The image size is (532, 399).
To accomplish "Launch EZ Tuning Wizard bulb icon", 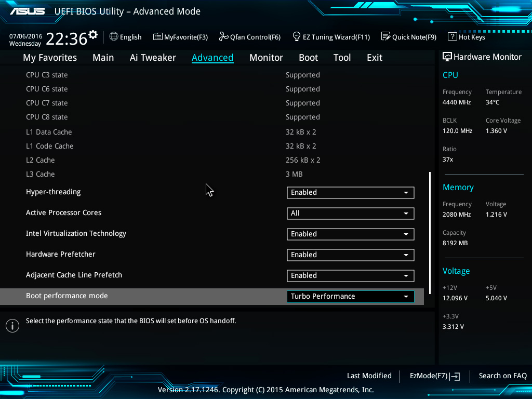I will coord(297,37).
